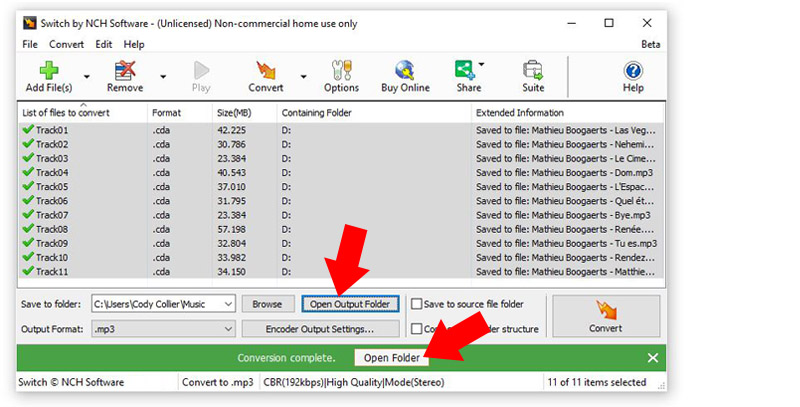Expand the Share dropdown arrow
This screenshot has width=800, height=407.
(x=481, y=64)
